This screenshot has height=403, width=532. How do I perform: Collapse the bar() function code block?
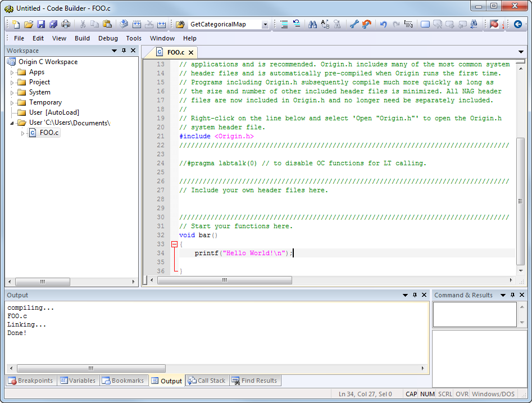tap(174, 244)
